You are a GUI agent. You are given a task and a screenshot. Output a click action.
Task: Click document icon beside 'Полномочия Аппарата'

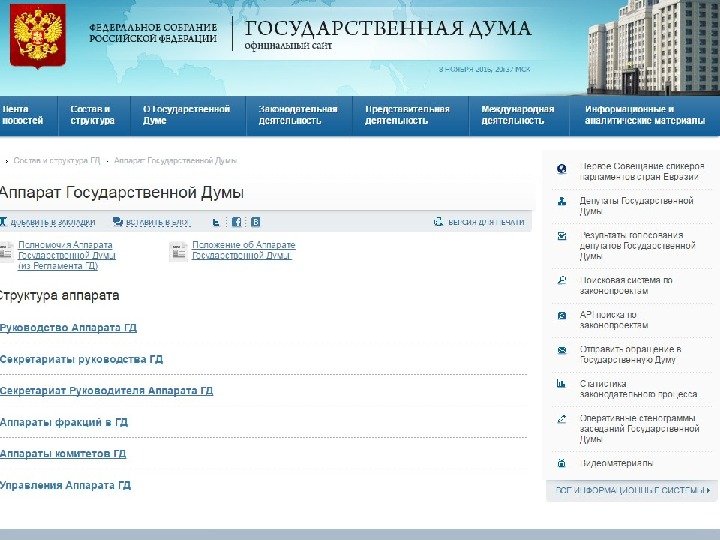tap(6, 252)
